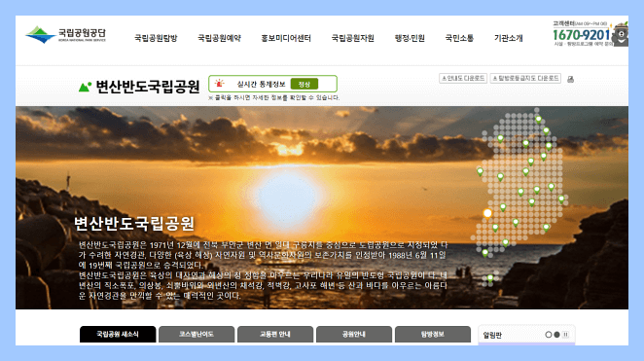Click the 변산반도국립공원 page title
This screenshot has height=361, width=644.
(x=148, y=87)
